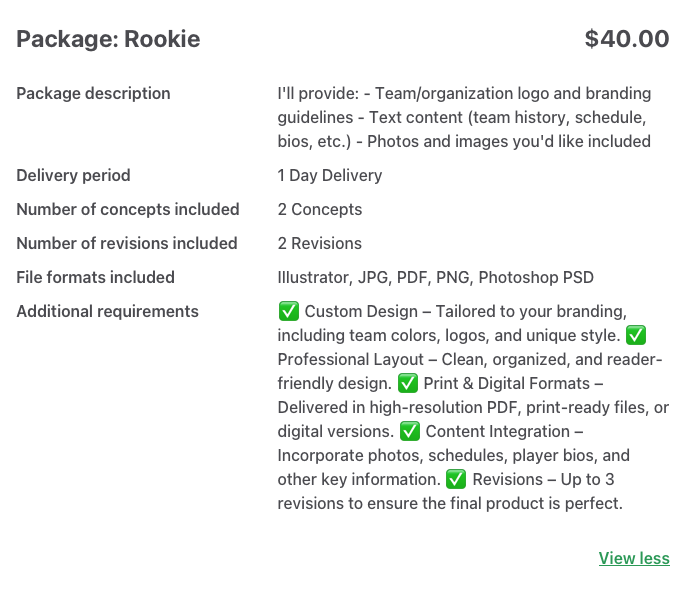Click the Package description label
688x607 pixels.
93,93
